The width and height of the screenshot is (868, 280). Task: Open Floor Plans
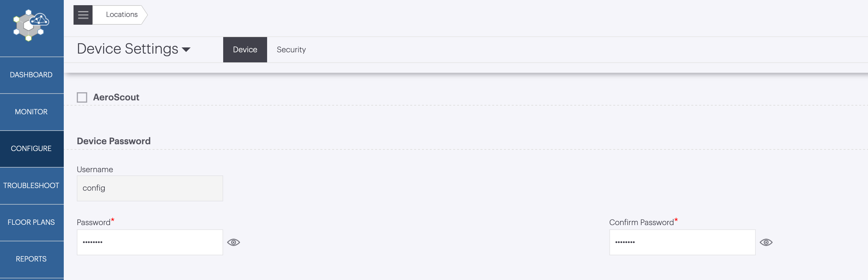click(31, 223)
